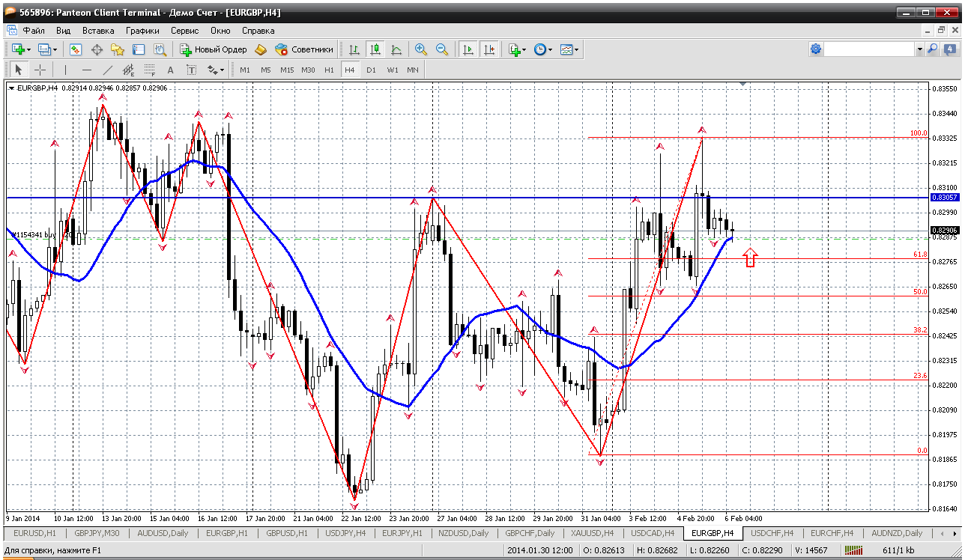
Task: Open the Справка menu
Action: (258, 31)
